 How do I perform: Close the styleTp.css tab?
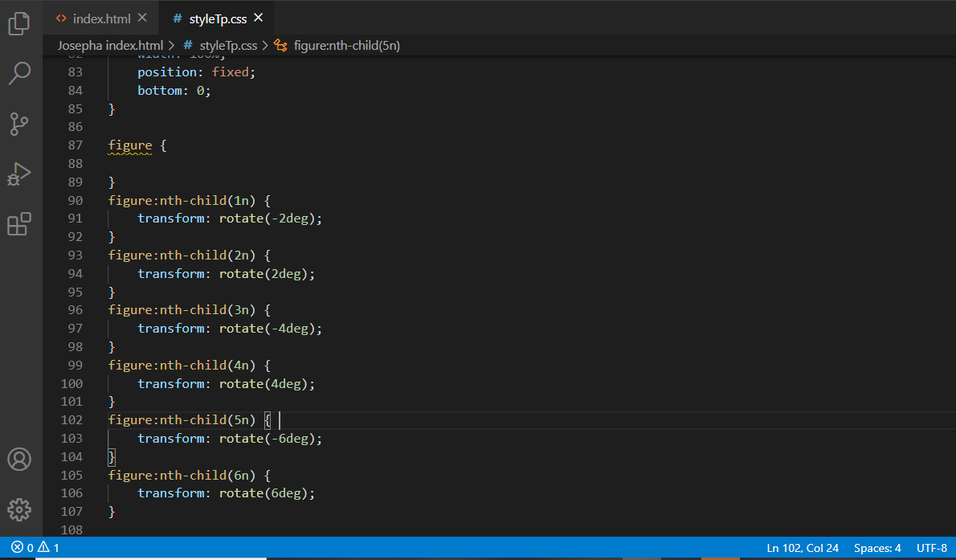(259, 18)
